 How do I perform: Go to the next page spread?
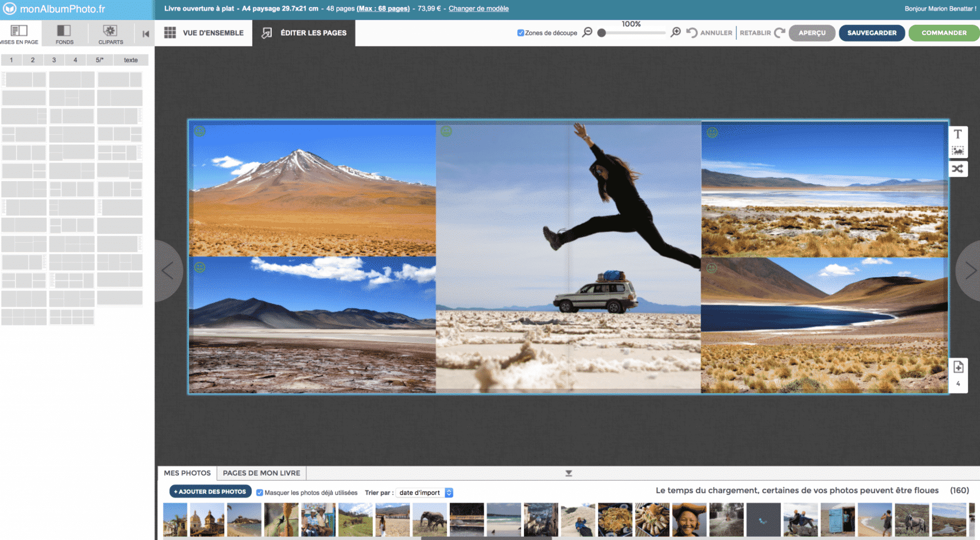click(970, 270)
